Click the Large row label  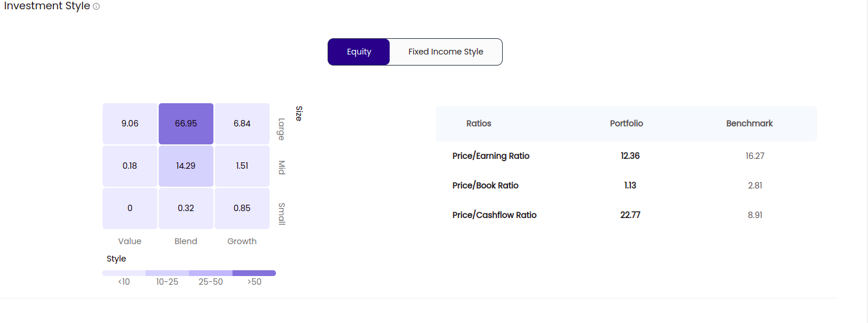point(281,129)
